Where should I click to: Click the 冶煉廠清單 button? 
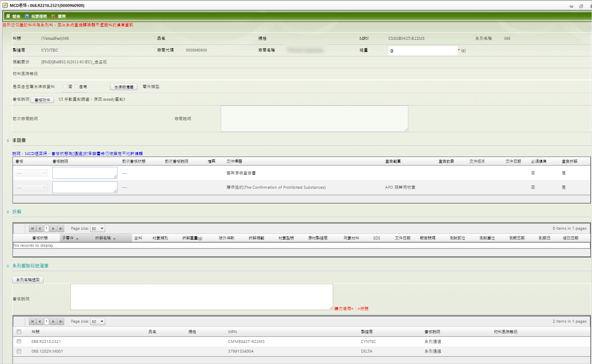(124, 87)
